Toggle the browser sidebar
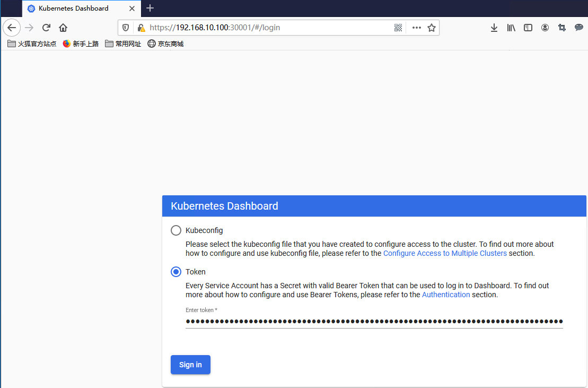588x388 pixels. [x=528, y=28]
